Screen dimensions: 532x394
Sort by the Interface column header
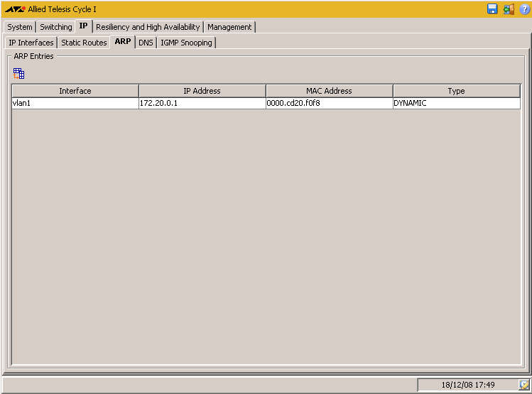[x=75, y=91]
